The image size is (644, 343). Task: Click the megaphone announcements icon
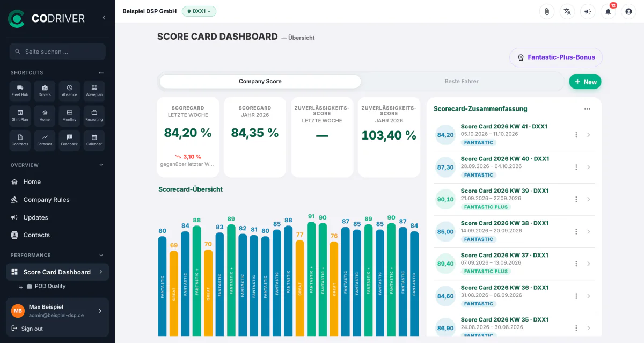(588, 11)
